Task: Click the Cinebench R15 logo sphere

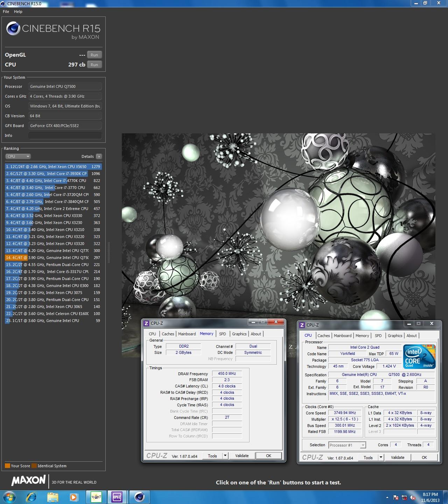Action: pos(13,28)
